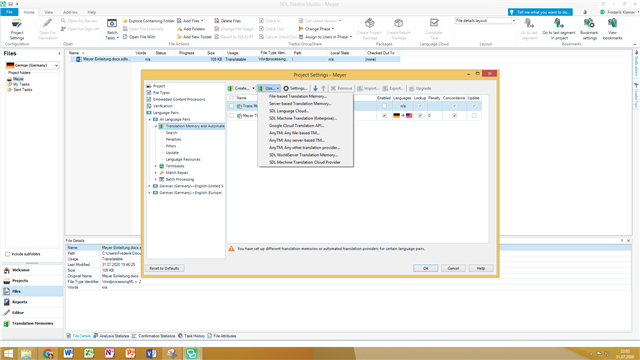Toggle Update for the Meyer TM row
The image size is (640, 360).
click(474, 116)
